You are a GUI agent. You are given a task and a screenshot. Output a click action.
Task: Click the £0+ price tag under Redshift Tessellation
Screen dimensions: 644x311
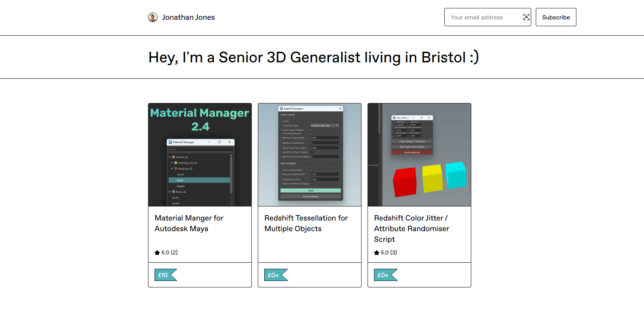tap(276, 275)
